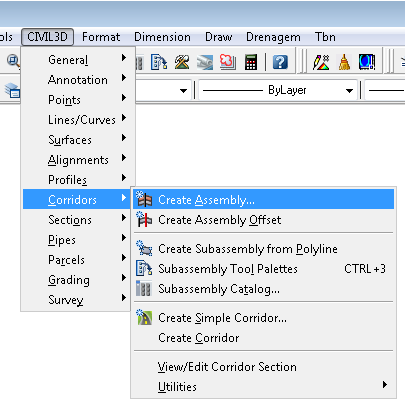Click the broom cleanup icon
This screenshot has width=405, height=406.
click(344, 62)
